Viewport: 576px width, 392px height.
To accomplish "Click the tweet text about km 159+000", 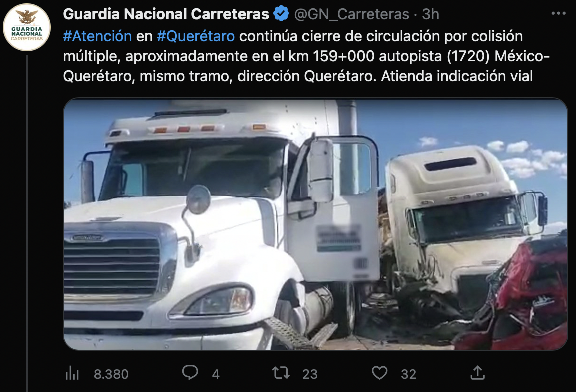I will (306, 56).
